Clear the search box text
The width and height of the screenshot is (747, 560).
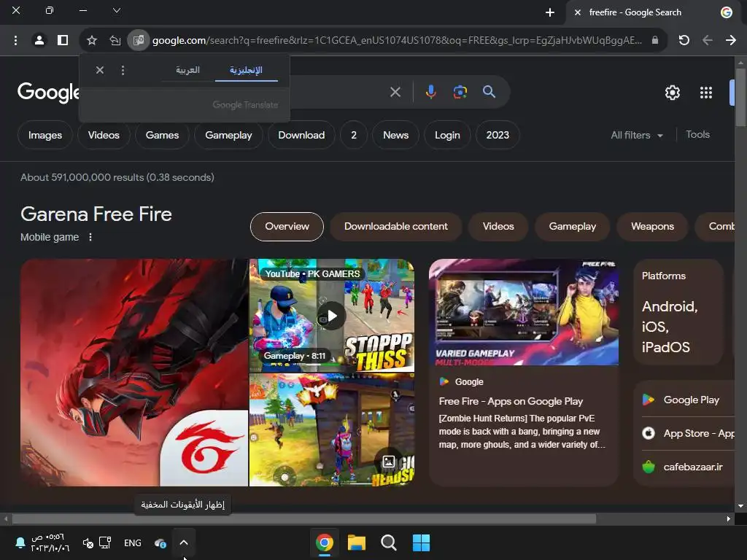click(x=395, y=92)
